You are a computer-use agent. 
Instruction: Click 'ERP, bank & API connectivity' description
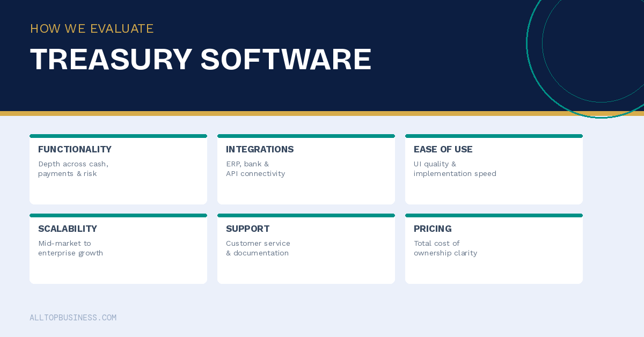[x=255, y=169]
